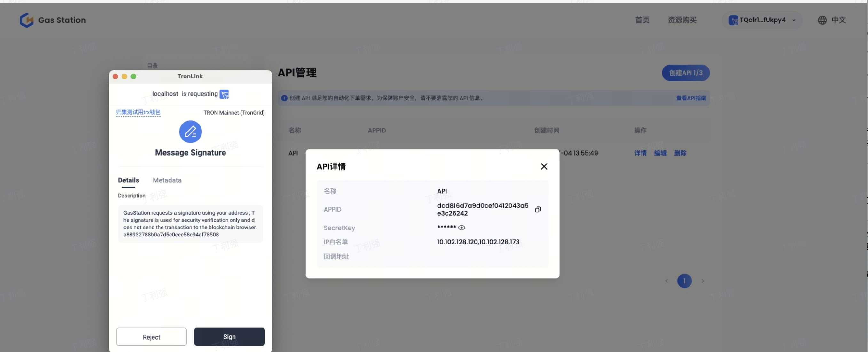Open the 资源购买 page

[682, 20]
